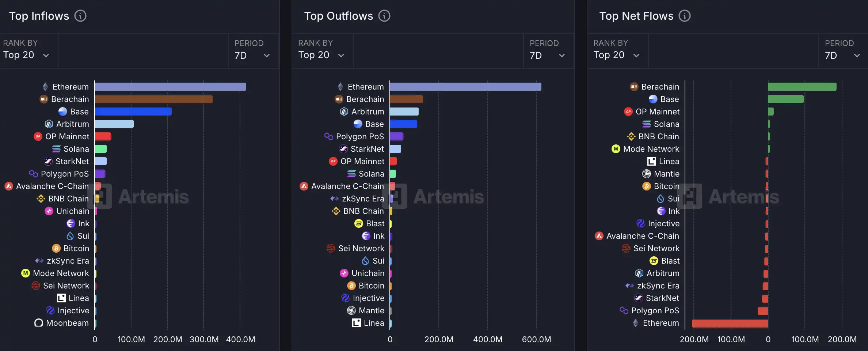Viewport: 868px width, 351px height.
Task: Click 'zkSync Era' label in Top Inflows
Action: point(68,261)
